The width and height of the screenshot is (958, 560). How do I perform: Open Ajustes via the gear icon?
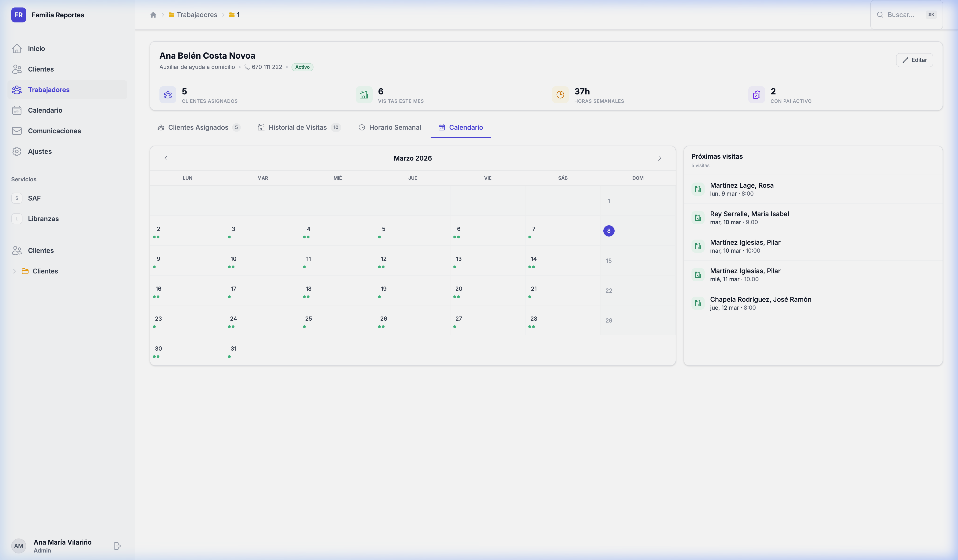(17, 151)
